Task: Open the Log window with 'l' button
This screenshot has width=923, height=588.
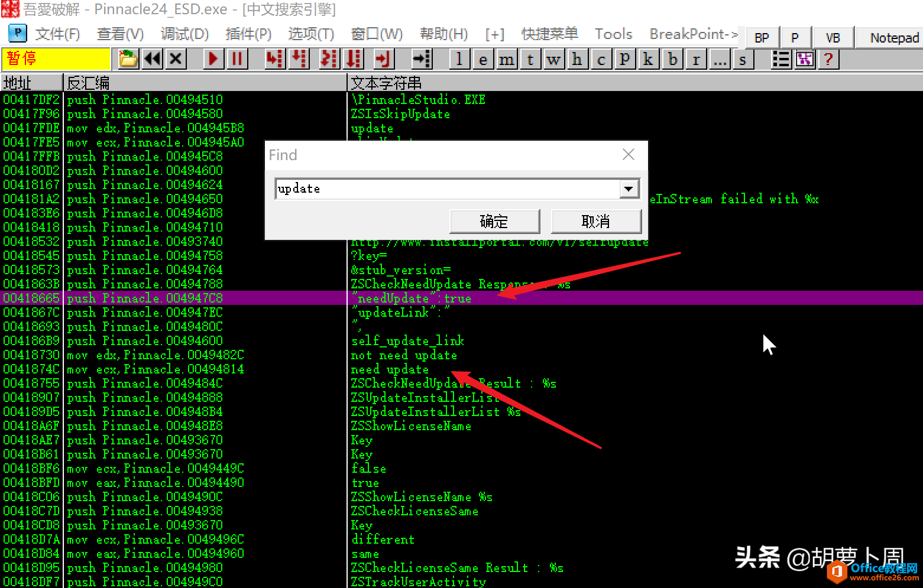Action: pyautogui.click(x=459, y=59)
